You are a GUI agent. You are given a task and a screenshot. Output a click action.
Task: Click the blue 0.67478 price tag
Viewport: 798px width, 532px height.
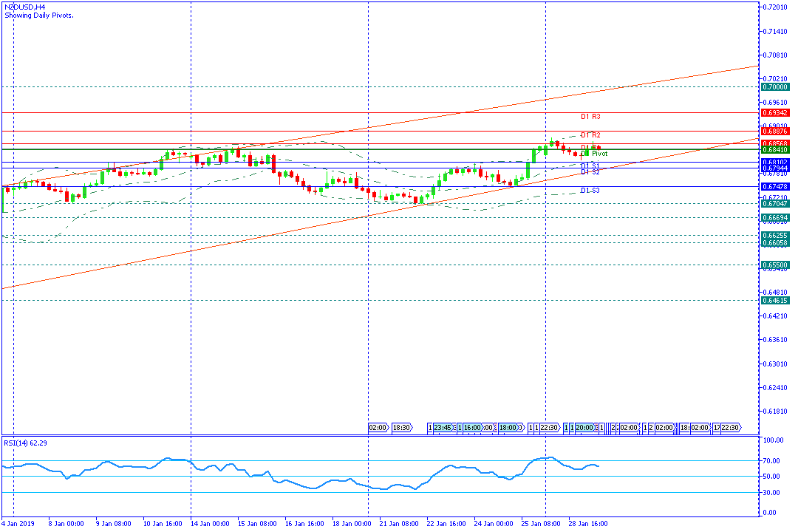click(775, 186)
